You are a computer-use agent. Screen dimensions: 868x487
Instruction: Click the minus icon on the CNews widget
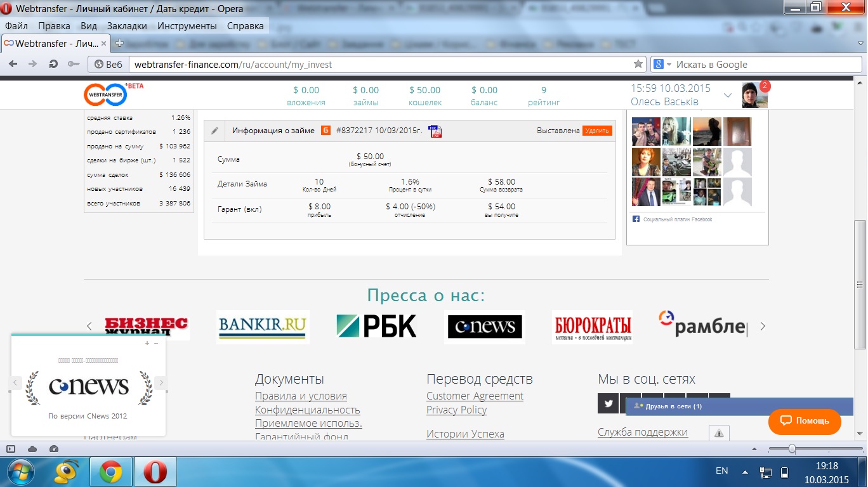(156, 343)
